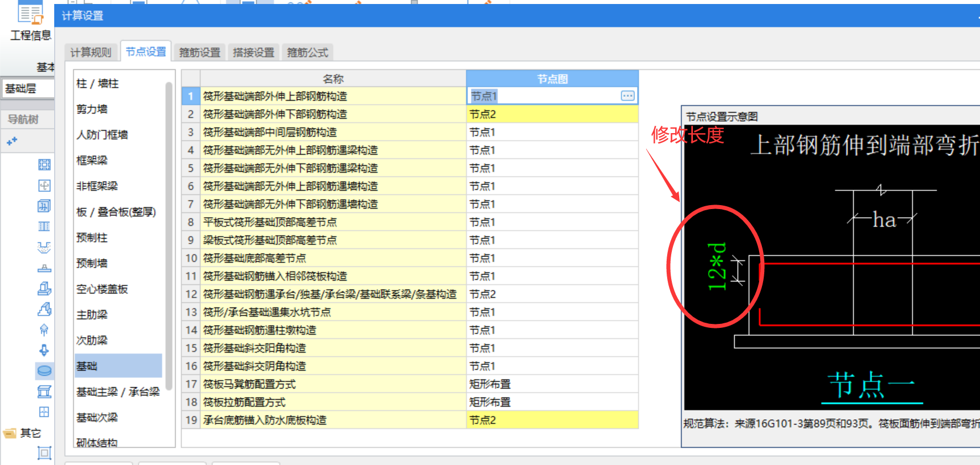Select highlighted 基础 in component list
Viewport: 980px width, 465px height.
118,366
